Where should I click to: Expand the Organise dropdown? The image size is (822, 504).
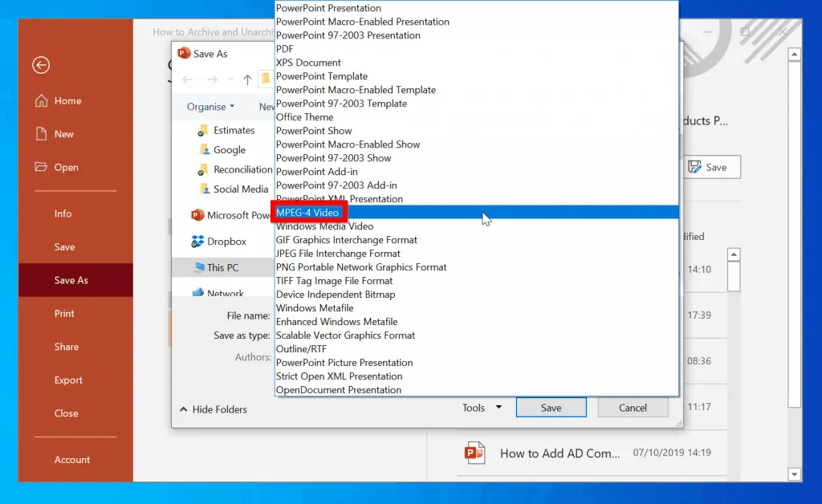(x=211, y=107)
